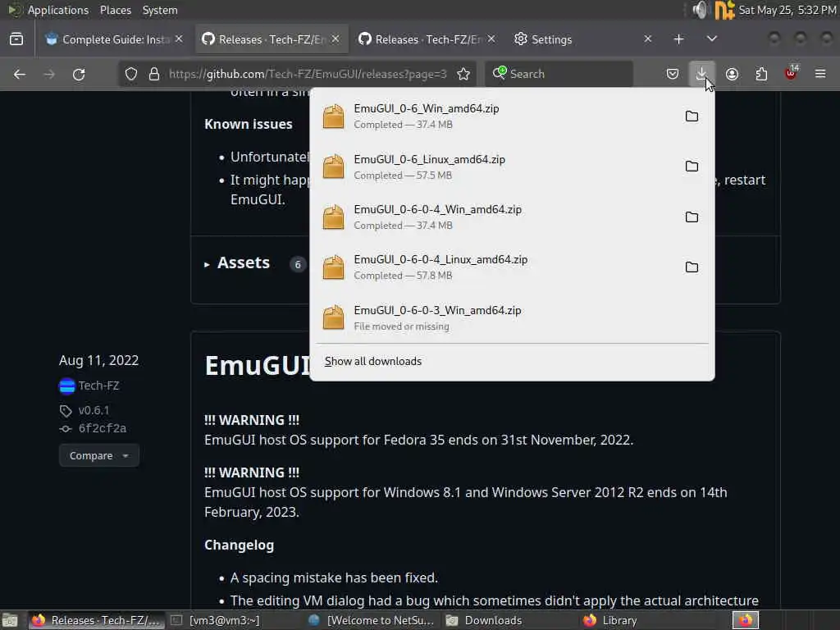The width and height of the screenshot is (840, 630).
Task: Reload the current page
Action: click(79, 74)
